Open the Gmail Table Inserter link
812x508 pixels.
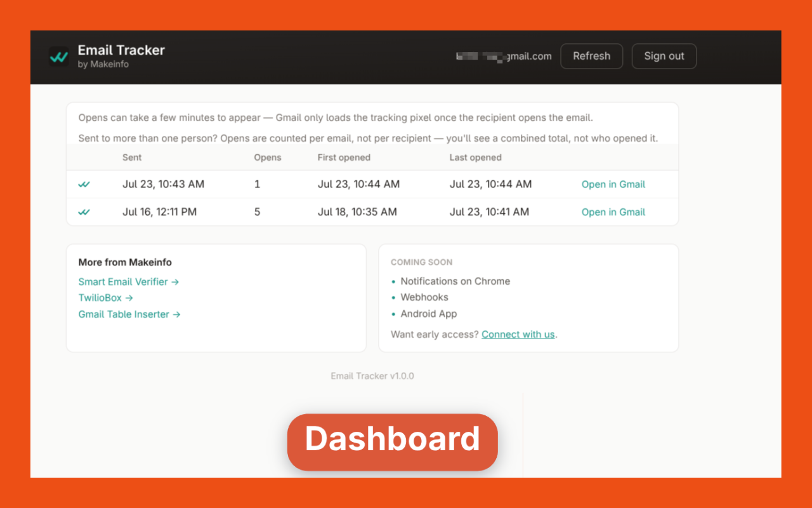point(129,314)
